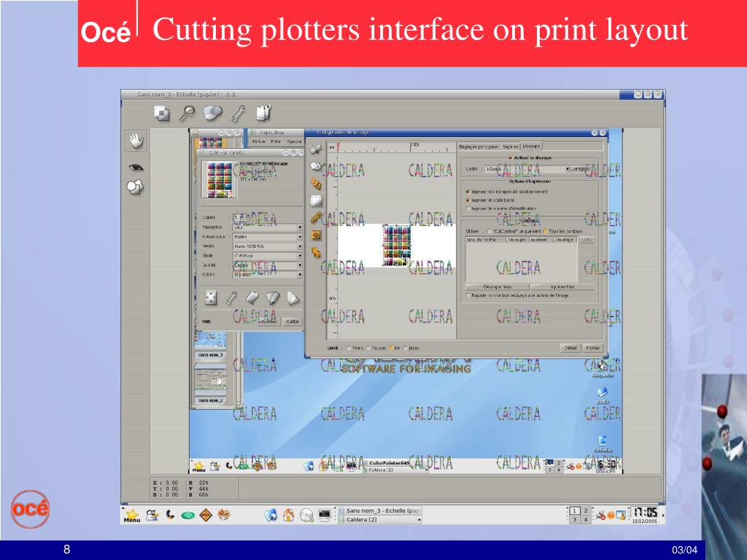Open the Menu star button on bottom taskbar
This screenshot has height=560, width=747.
[x=131, y=516]
